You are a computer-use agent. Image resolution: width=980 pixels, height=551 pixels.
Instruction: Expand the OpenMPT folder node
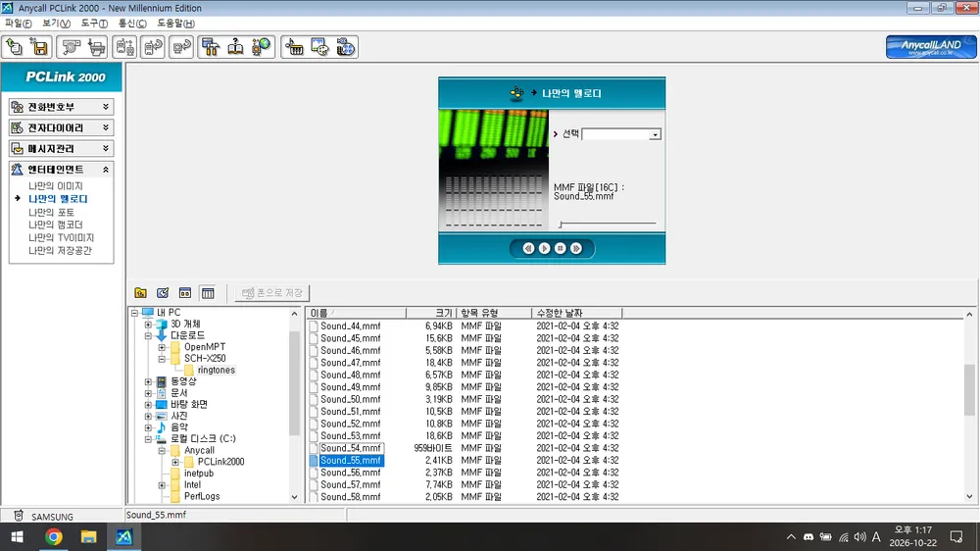[x=162, y=347]
